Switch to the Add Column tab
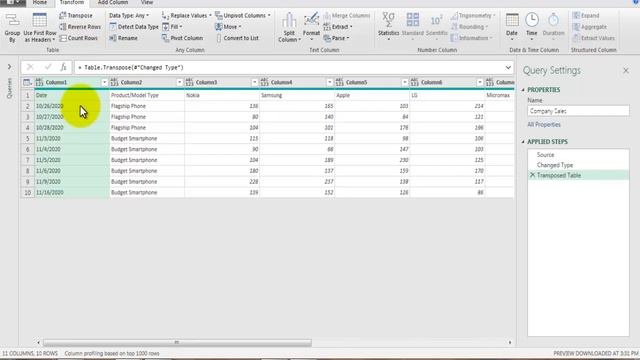This screenshot has height=360, width=640. [x=113, y=2]
